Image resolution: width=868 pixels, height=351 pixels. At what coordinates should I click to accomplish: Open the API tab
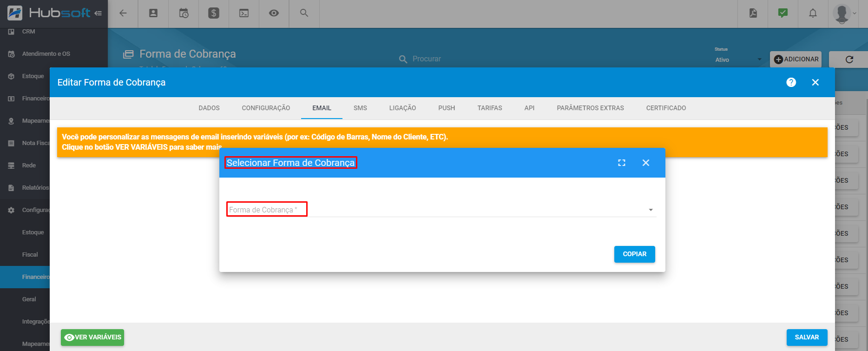[x=529, y=108]
